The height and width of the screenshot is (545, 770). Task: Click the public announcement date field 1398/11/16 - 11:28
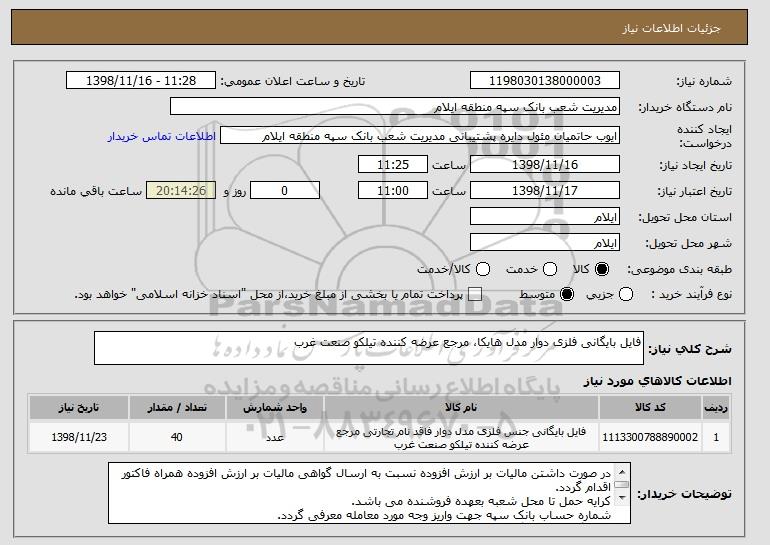141,81
